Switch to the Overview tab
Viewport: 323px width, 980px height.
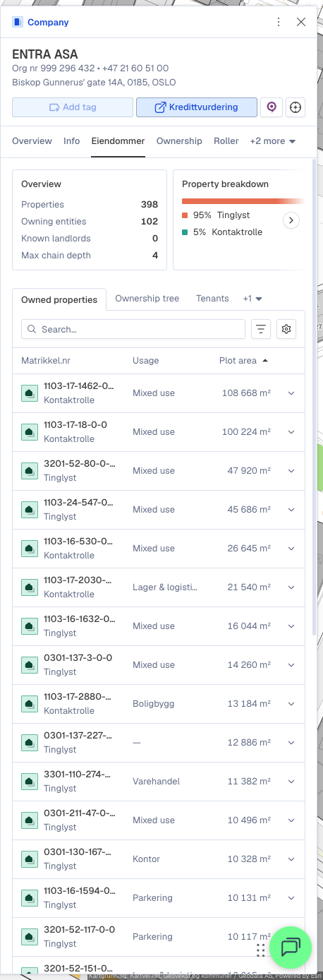point(32,141)
